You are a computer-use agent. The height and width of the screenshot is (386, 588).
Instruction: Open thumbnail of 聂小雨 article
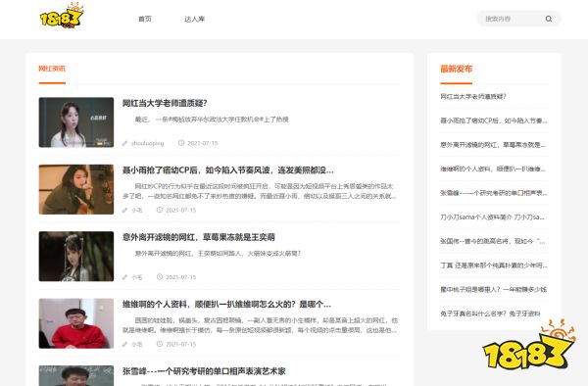(x=76, y=189)
